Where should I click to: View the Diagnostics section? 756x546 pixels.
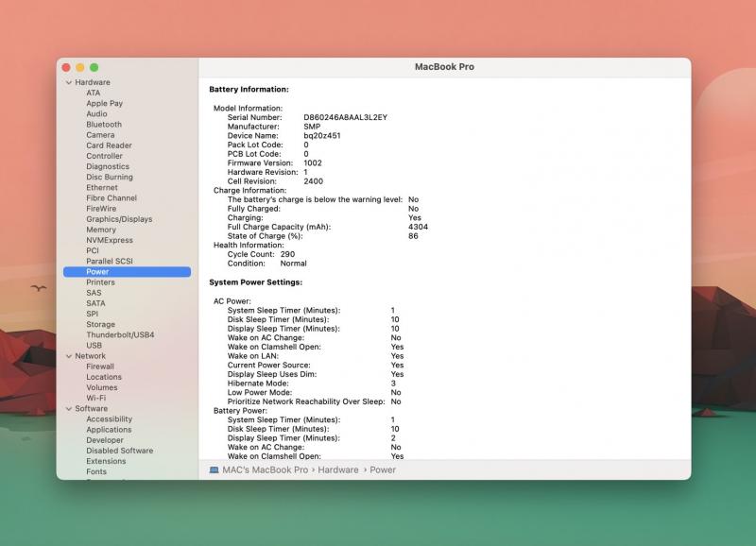(108, 167)
